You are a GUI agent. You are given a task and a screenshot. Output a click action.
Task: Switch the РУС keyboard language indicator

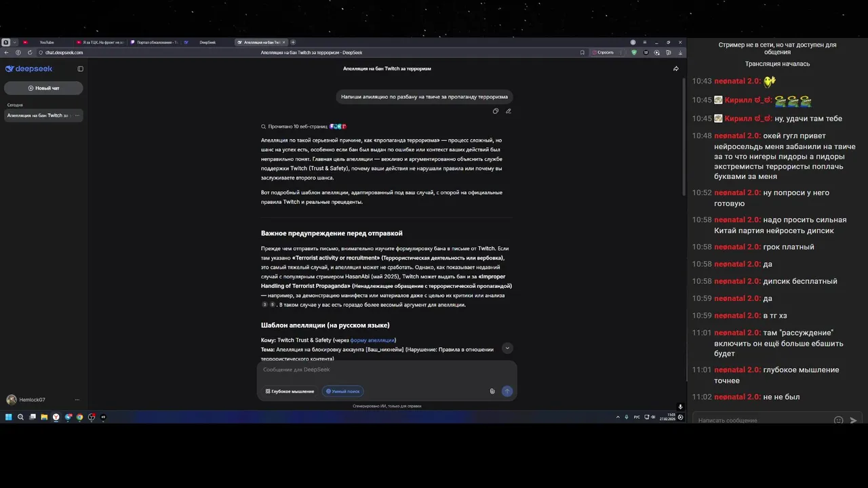click(637, 418)
